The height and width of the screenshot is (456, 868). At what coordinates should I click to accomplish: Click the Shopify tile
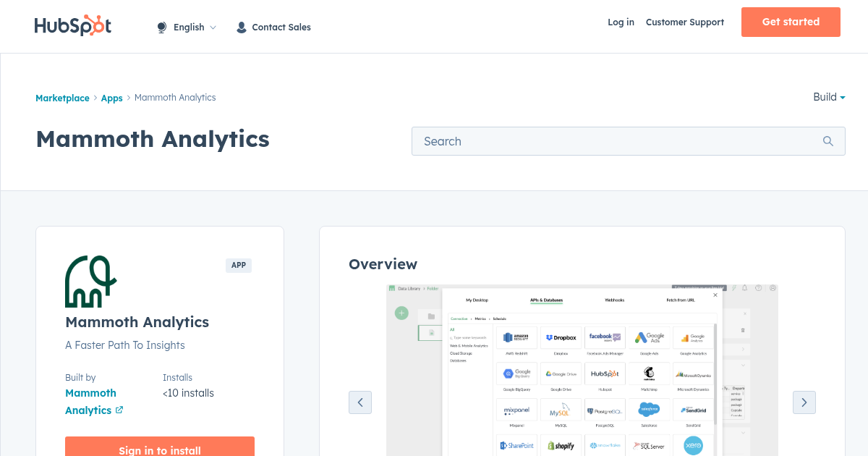click(x=561, y=445)
